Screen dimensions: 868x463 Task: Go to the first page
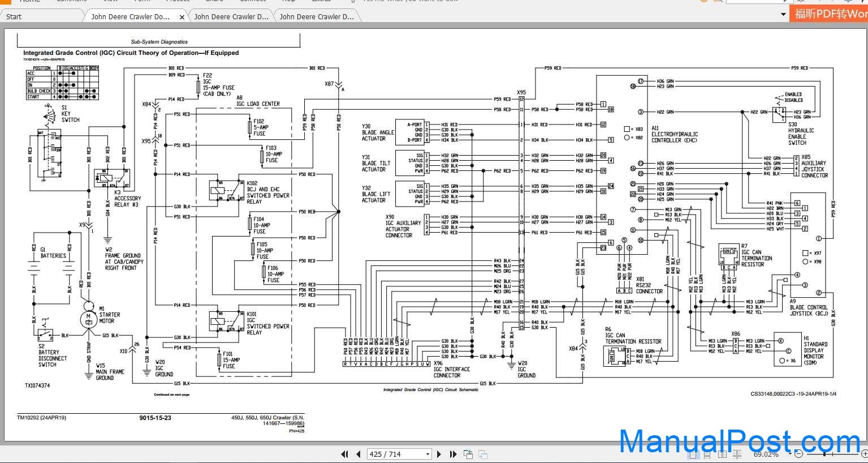click(344, 454)
